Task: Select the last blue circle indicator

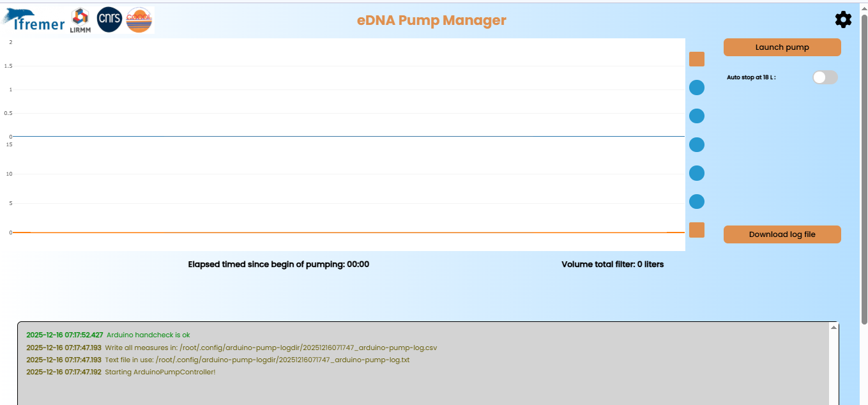Action: pos(697,202)
